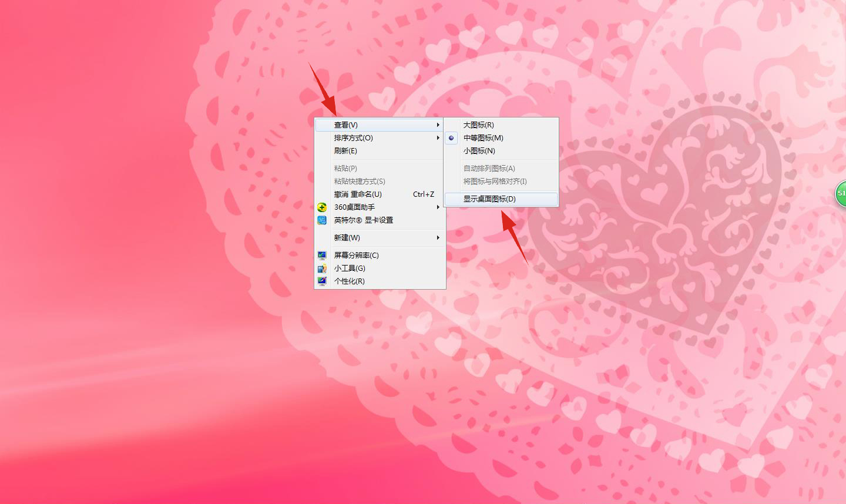
Task: Select 小图标(N) view option
Action: 501,151
